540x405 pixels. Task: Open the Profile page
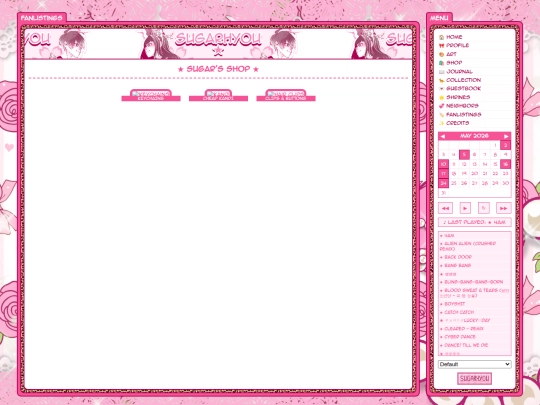coord(457,45)
